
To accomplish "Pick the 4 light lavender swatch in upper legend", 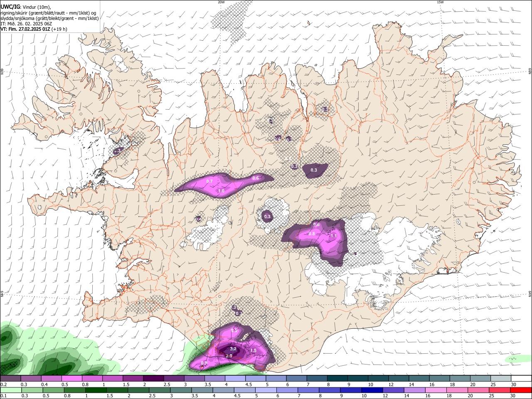I will (x=235, y=379).
